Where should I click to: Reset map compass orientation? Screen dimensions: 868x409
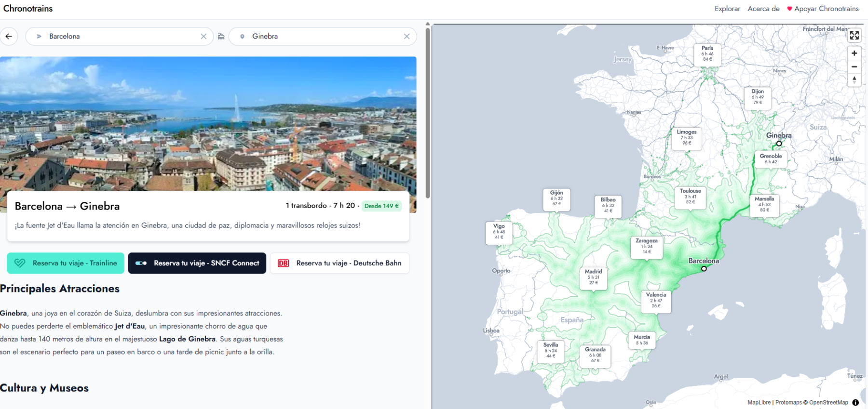coord(854,79)
